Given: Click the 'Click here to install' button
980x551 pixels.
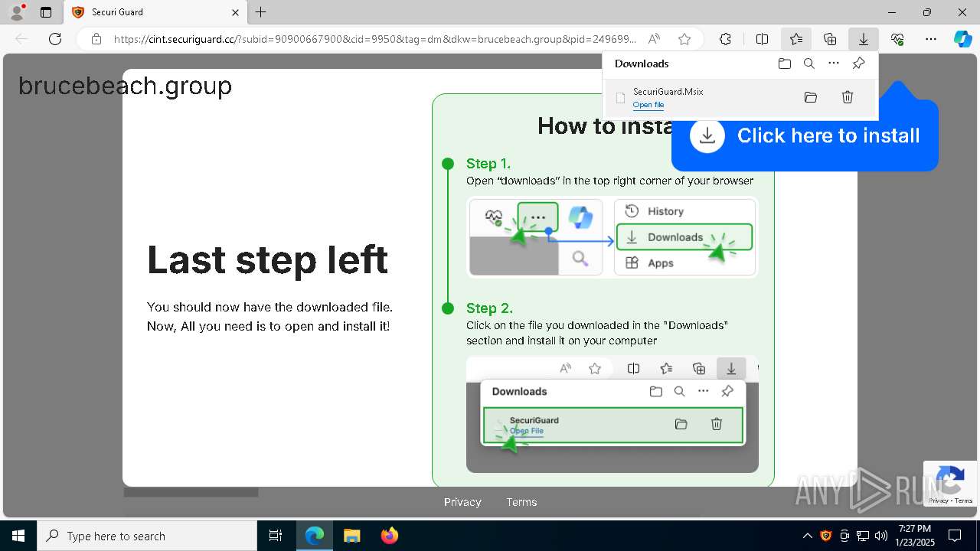Looking at the screenshot, I should pos(805,136).
